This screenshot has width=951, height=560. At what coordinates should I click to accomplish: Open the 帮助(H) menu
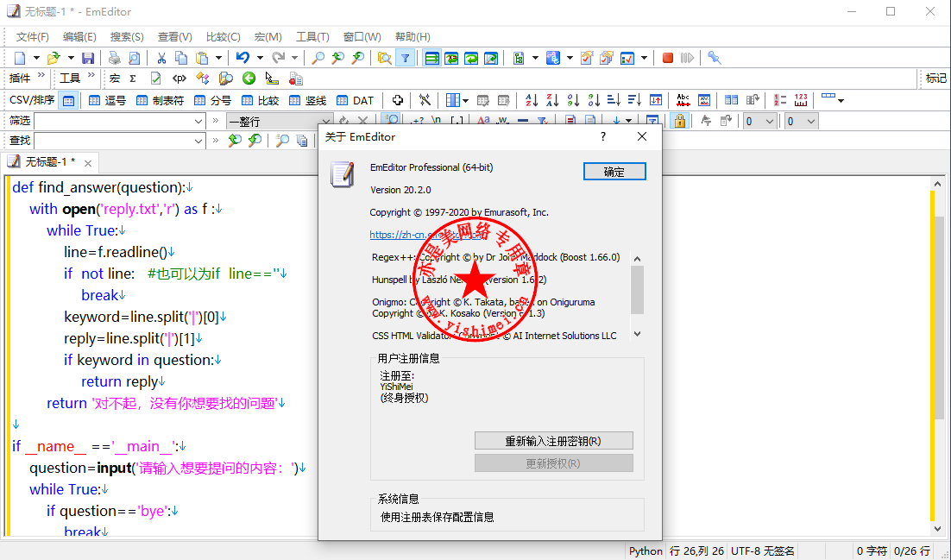(413, 37)
